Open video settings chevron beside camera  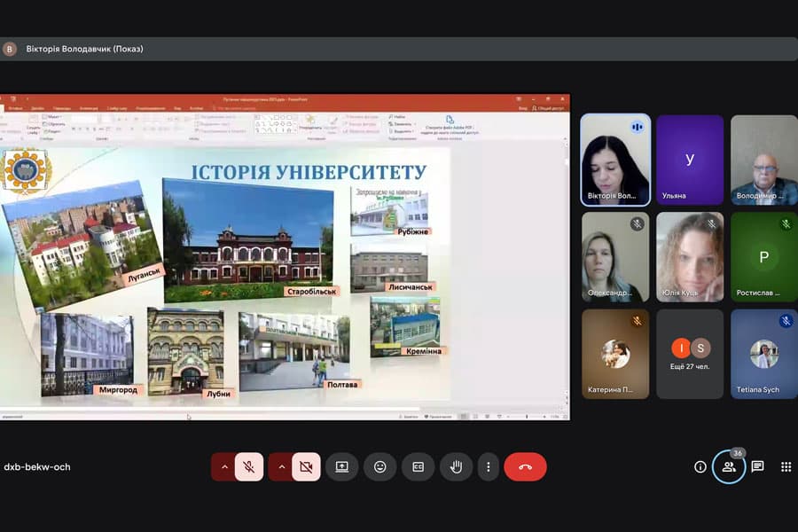281,467
